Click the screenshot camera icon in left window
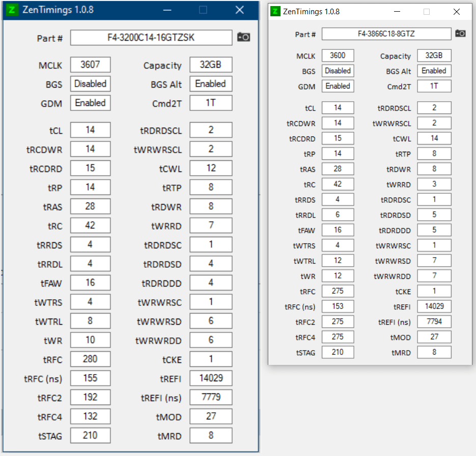Image resolution: width=476 pixels, height=456 pixels. tap(243, 37)
